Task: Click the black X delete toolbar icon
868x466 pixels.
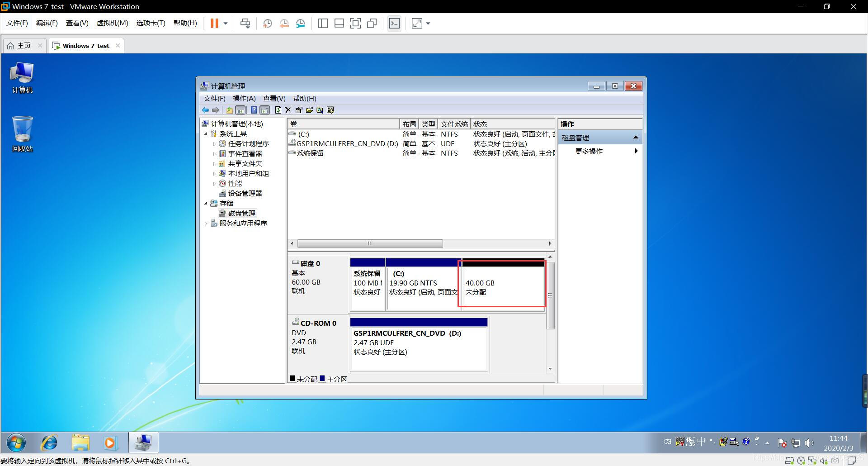Action: 288,110
